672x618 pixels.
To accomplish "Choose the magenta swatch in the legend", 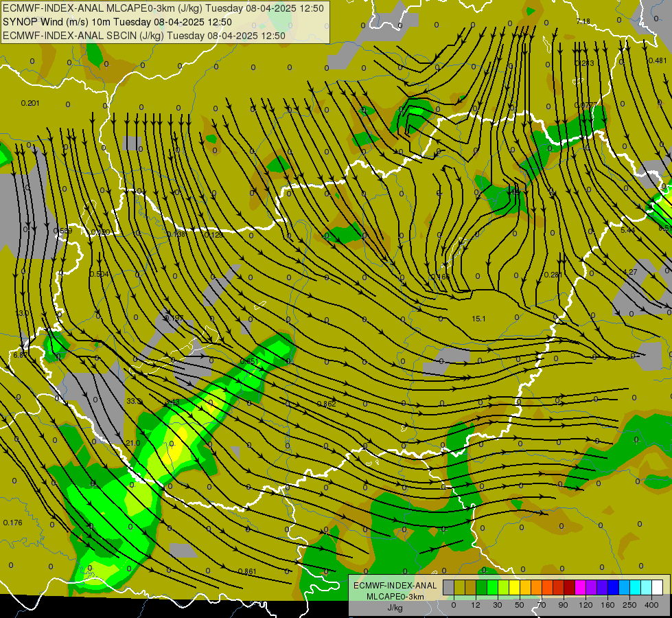I will click(x=581, y=587).
